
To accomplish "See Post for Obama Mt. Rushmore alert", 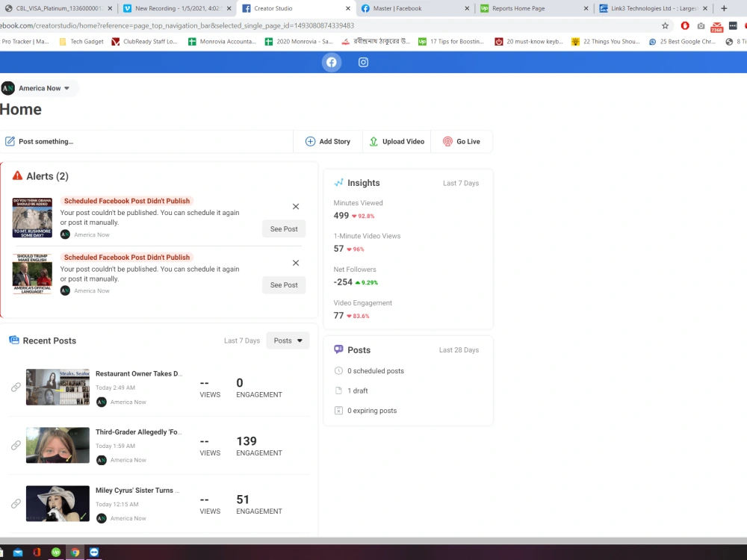I will pyautogui.click(x=284, y=229).
